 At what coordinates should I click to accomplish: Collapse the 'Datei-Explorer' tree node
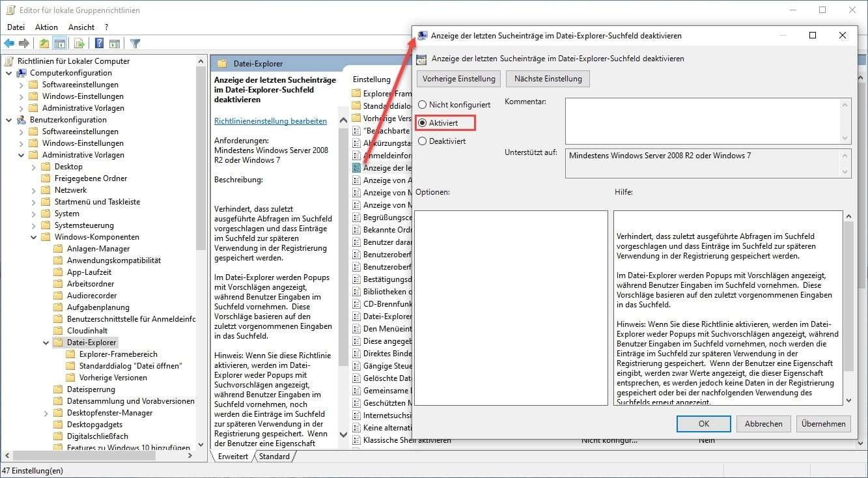tap(46, 342)
